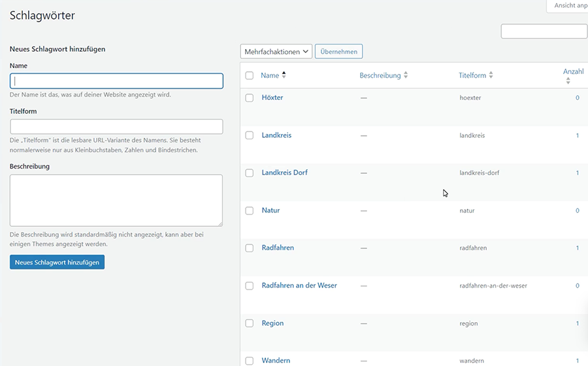
Task: Click sort arrows next to Titelform
Action: pos(491,76)
